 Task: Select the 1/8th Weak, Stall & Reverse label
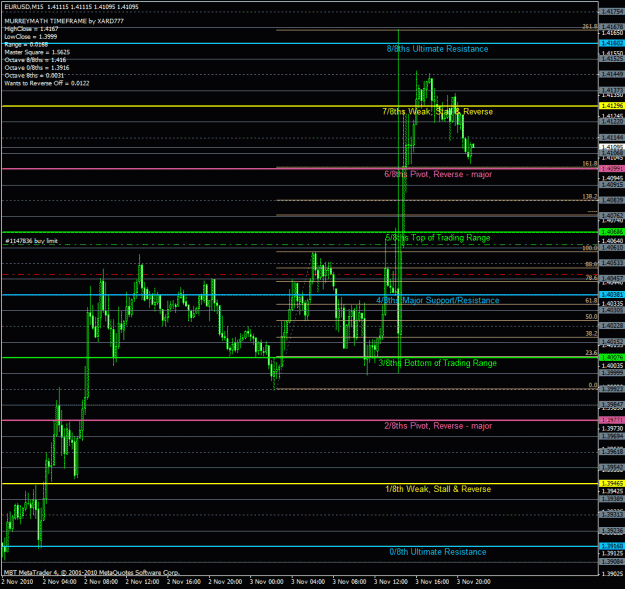(x=438, y=489)
